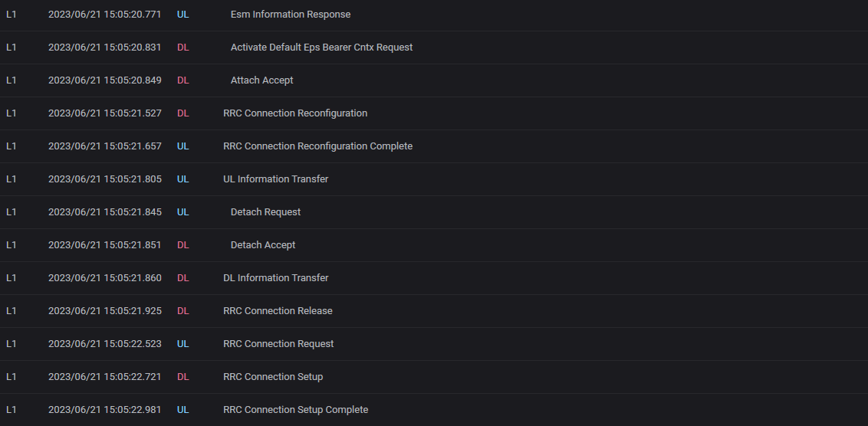868x426 pixels.
Task: Click the RRC Connection Reconfiguration Complete row
Action: pyautogui.click(x=317, y=146)
